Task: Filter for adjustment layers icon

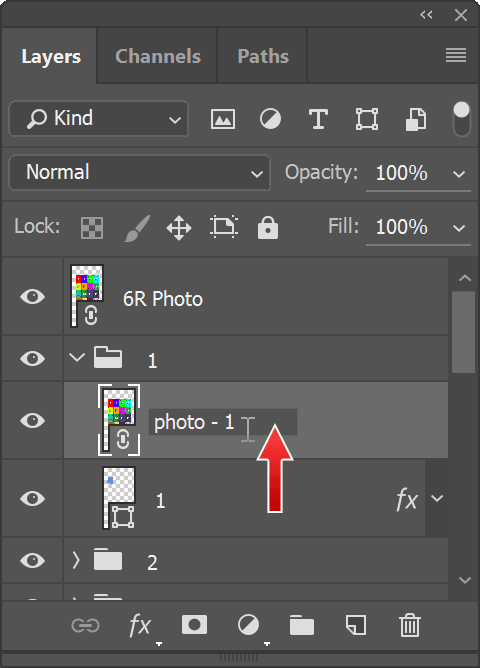Action: (270, 119)
